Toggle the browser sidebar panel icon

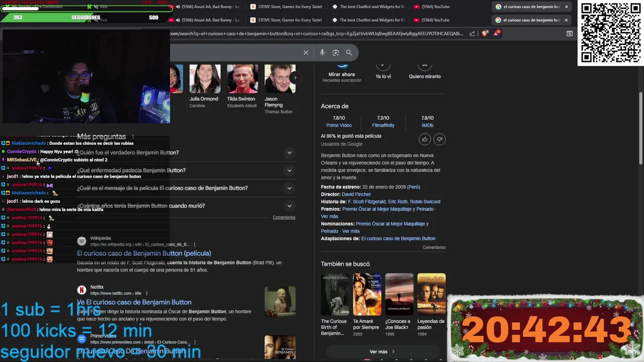pos(570,34)
